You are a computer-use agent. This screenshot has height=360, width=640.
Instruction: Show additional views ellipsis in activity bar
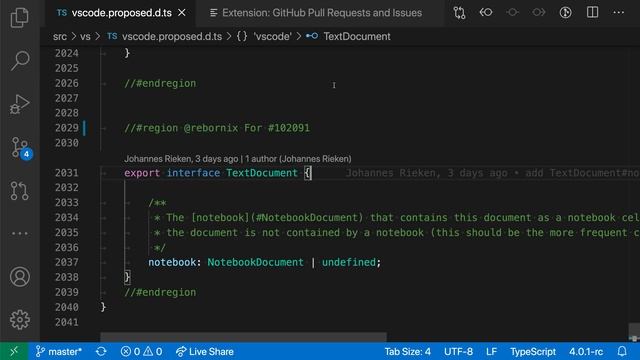tap(20, 233)
